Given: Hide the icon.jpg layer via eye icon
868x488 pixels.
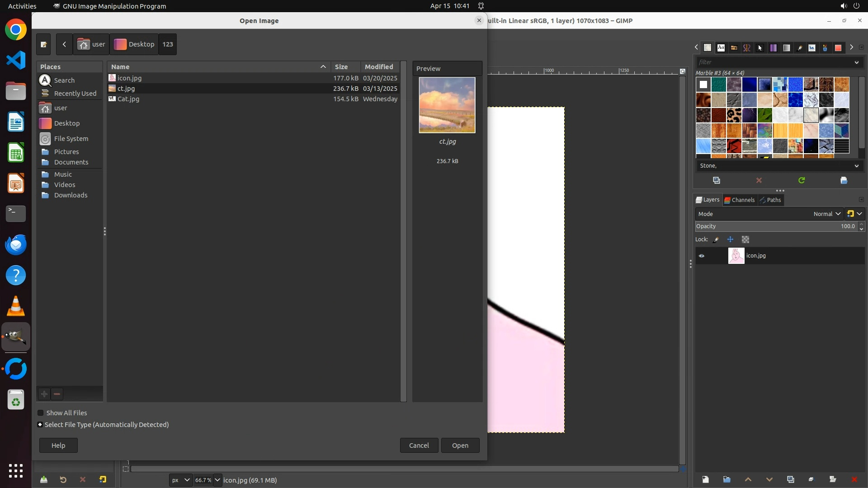Looking at the screenshot, I should tap(702, 256).
